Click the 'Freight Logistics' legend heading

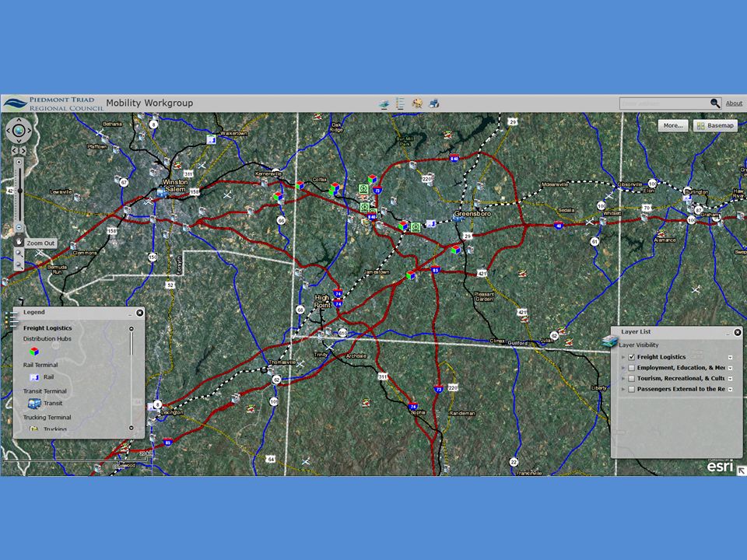click(x=47, y=328)
